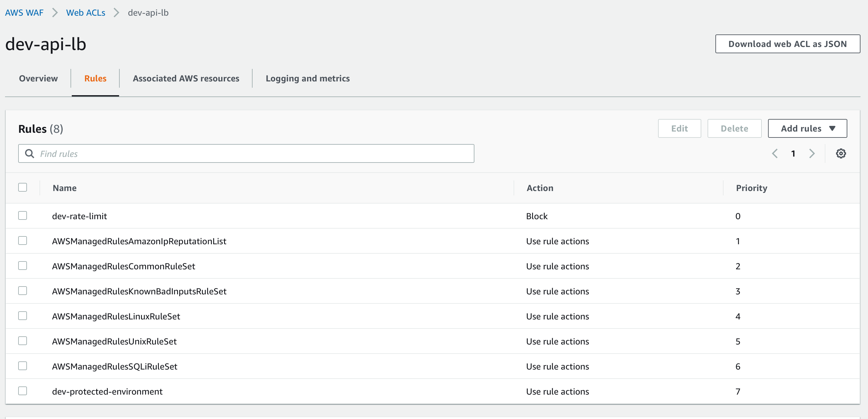Go to previous page arrow
868x419 pixels.
(775, 153)
